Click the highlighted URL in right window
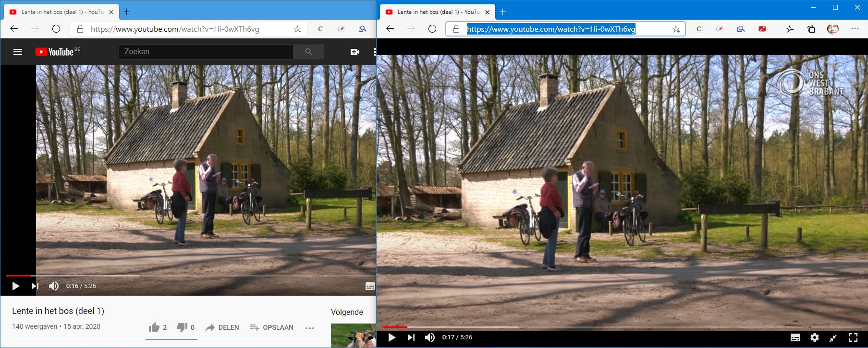868x348 pixels. (551, 29)
